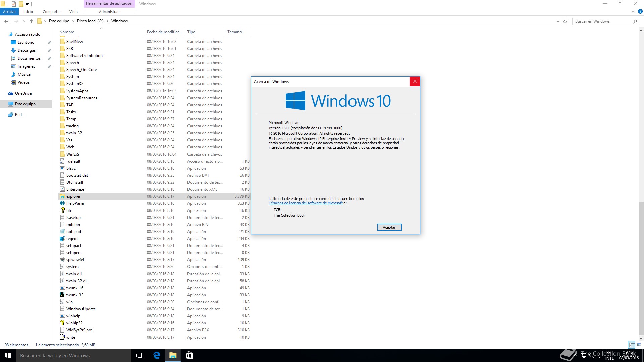Image resolution: width=644 pixels, height=362 pixels.
Task: Expand the ribbon with the chevron
Action: point(633,11)
